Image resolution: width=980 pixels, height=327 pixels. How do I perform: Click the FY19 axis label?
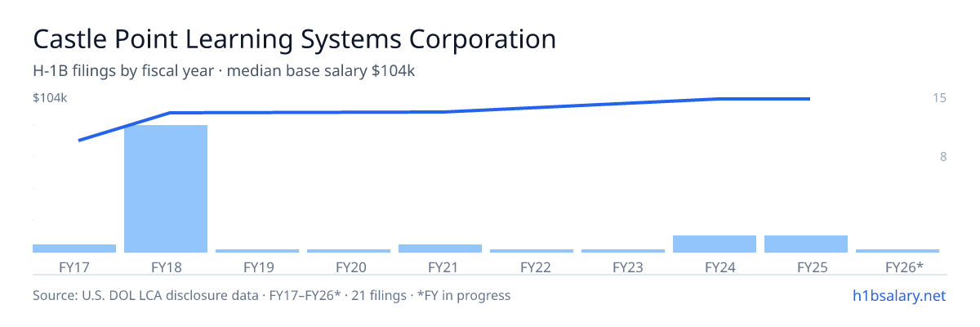(257, 267)
